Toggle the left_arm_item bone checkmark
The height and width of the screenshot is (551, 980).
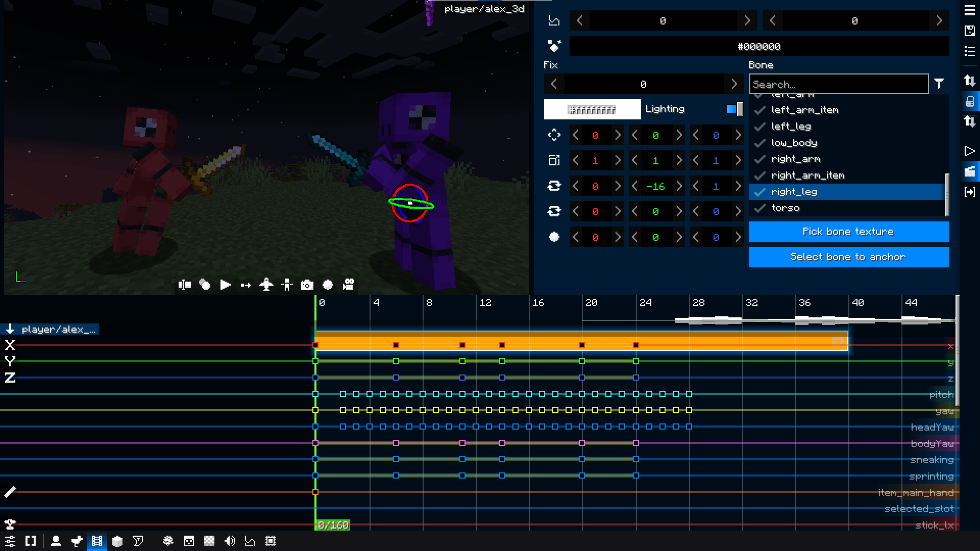[760, 110]
